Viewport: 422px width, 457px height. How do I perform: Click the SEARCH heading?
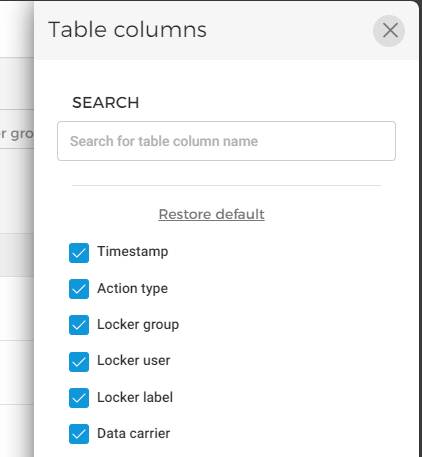[x=106, y=103]
